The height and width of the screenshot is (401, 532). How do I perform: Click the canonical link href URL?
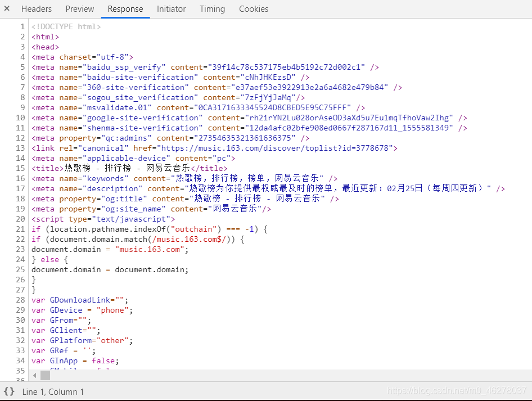[x=275, y=148]
